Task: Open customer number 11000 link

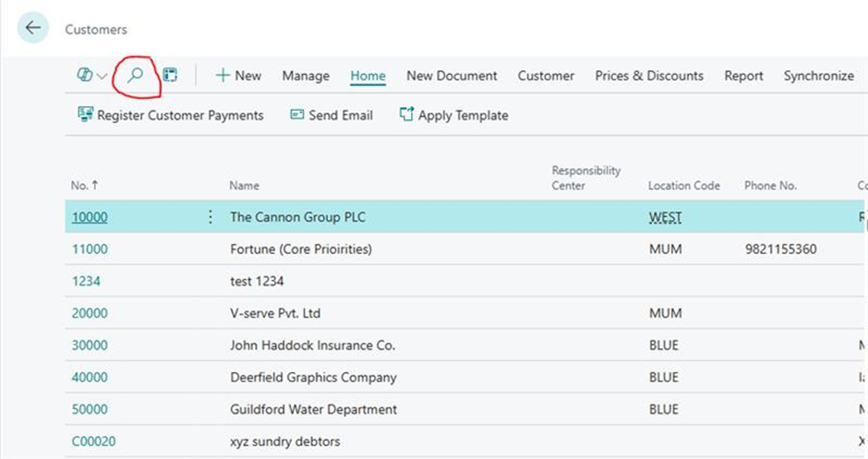Action: tap(90, 249)
